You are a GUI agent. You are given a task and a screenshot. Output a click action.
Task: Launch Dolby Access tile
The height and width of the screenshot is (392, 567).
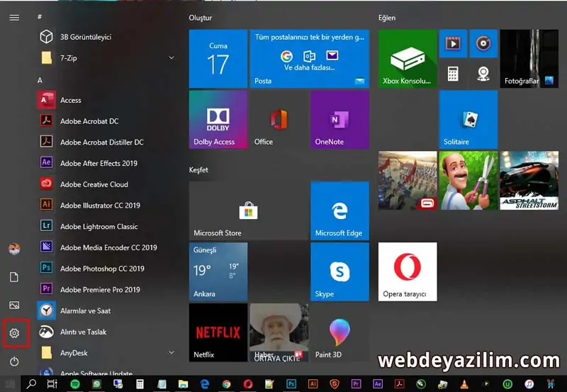[x=218, y=120]
